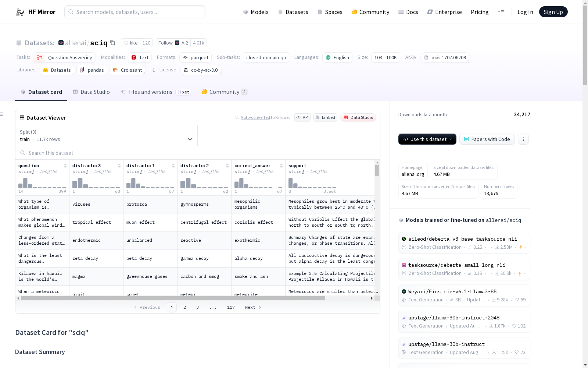Copy dataset name allenai/sciq icon

tap(113, 43)
